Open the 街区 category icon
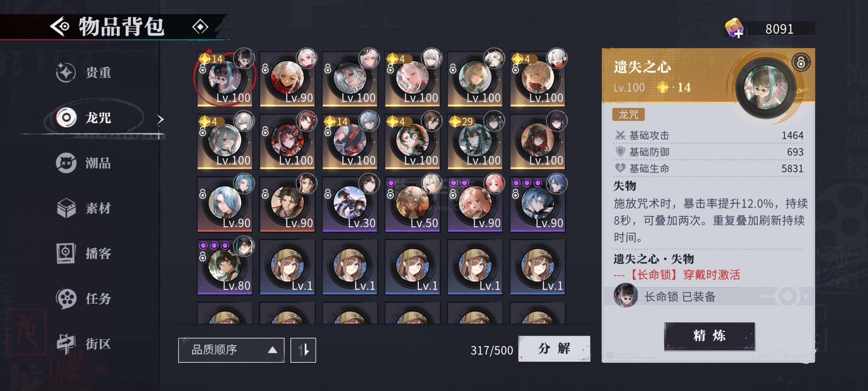This screenshot has width=868, height=391. (x=66, y=344)
